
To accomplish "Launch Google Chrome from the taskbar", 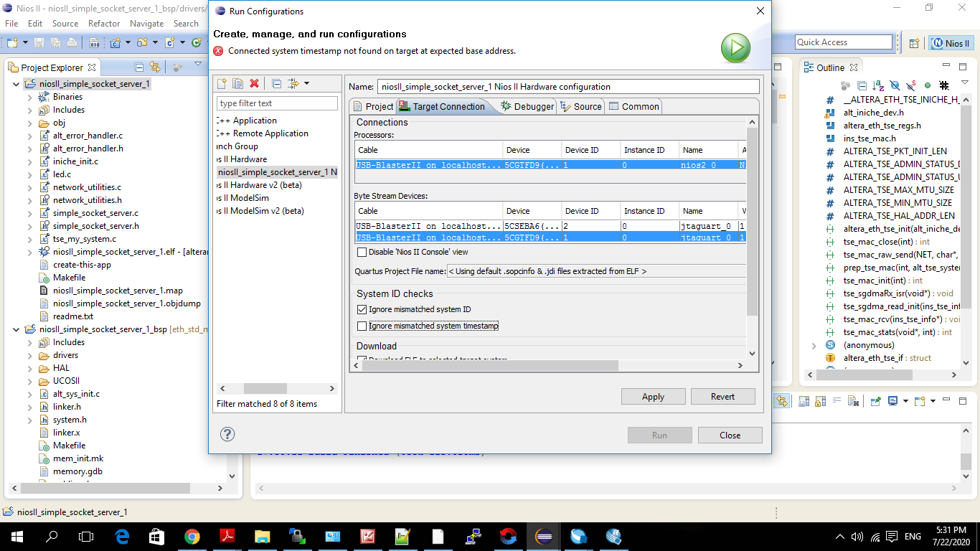I will click(x=191, y=537).
